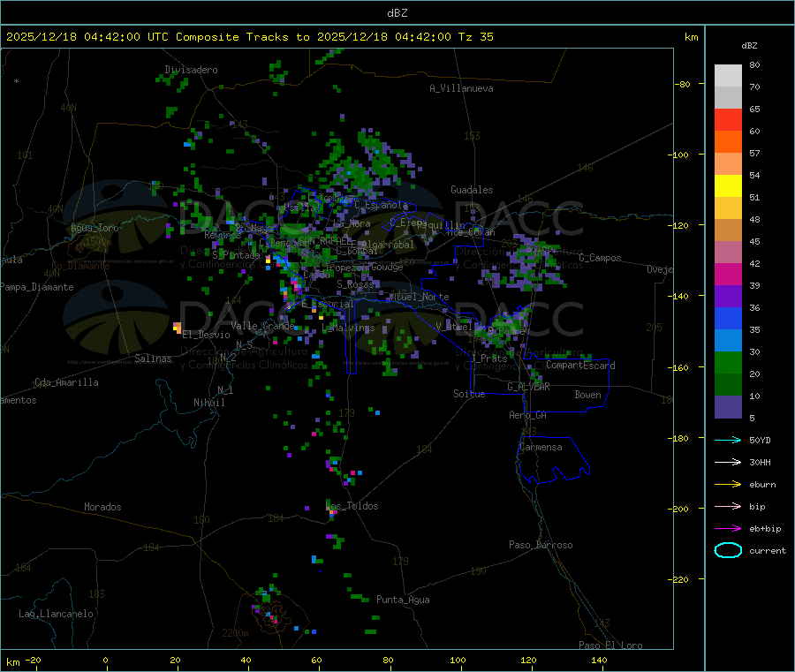This screenshot has width=795, height=672.
Task: Click the Guadales map label
Action: [x=472, y=190]
